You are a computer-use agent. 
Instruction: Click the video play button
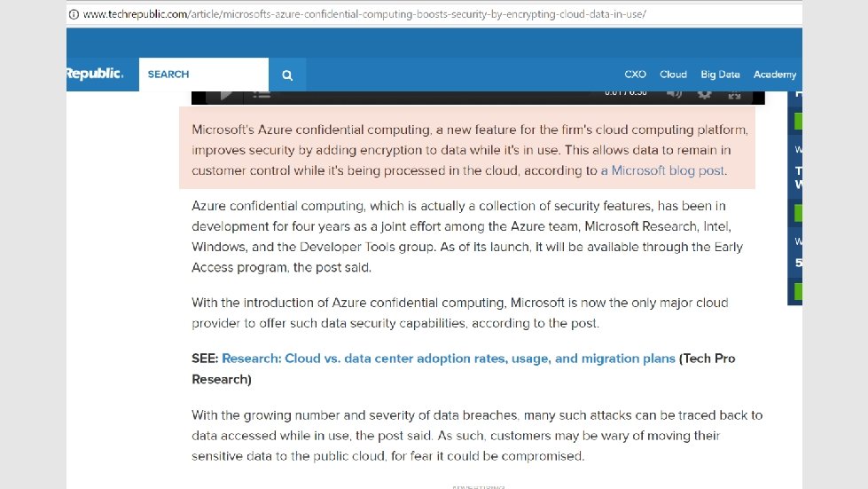226,95
